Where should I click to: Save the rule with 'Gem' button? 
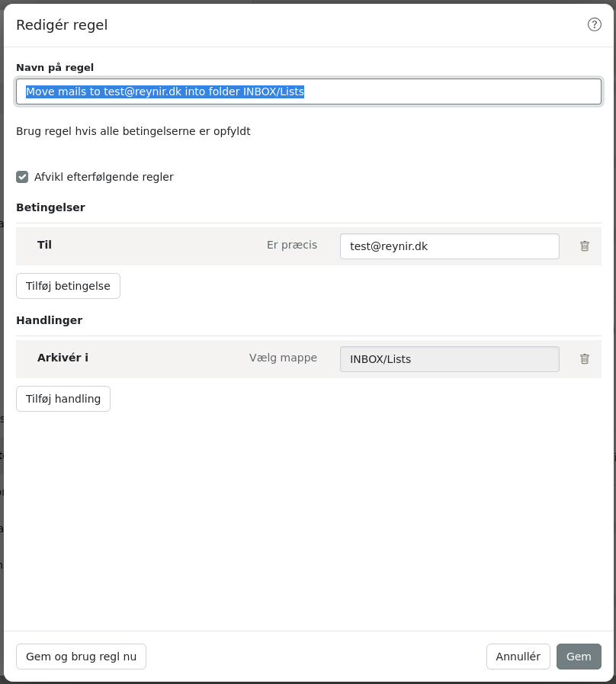pyautogui.click(x=579, y=657)
